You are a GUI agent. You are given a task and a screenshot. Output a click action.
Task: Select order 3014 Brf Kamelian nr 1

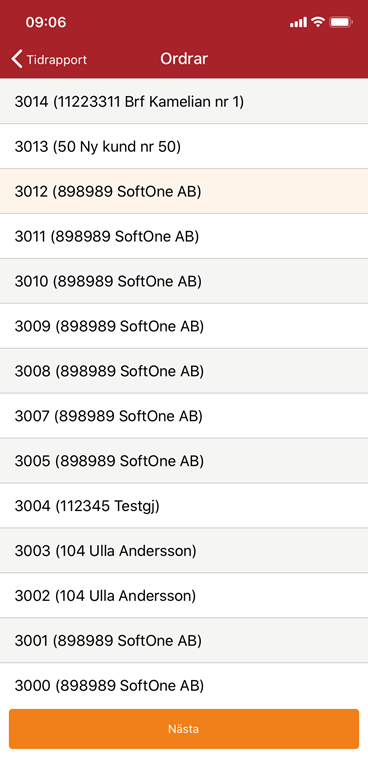184,101
